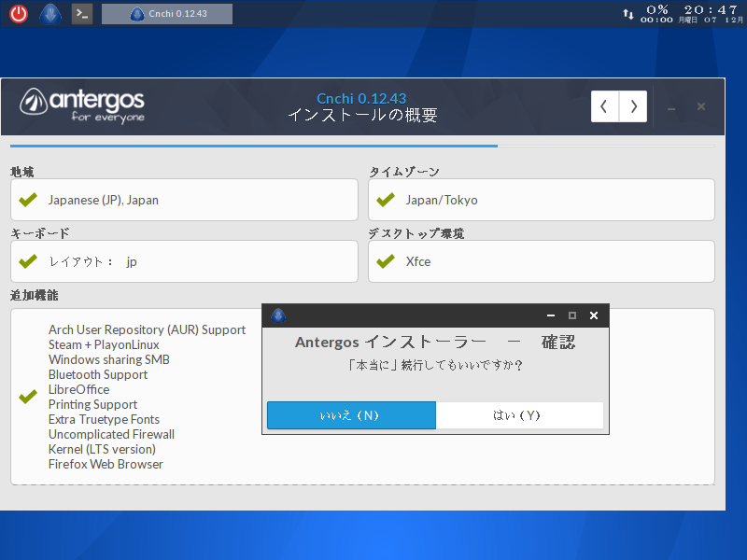Click the jp keyboard layout box
747x560 pixels.
click(x=184, y=261)
